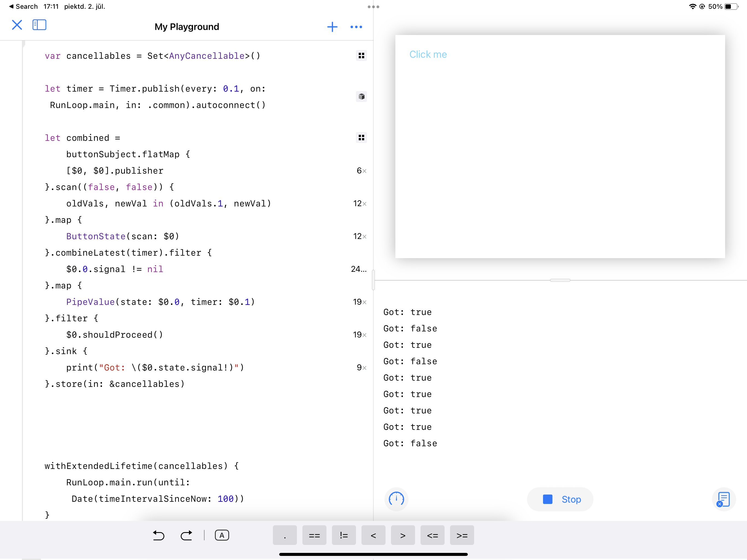Screen dimensions: 747x560
Task: Insert the < operator key
Action: click(x=373, y=535)
